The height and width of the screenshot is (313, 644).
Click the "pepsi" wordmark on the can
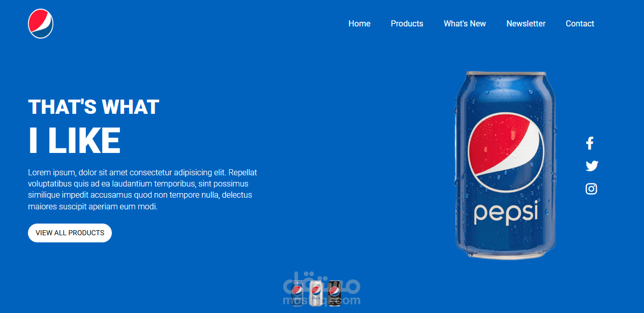point(506,213)
